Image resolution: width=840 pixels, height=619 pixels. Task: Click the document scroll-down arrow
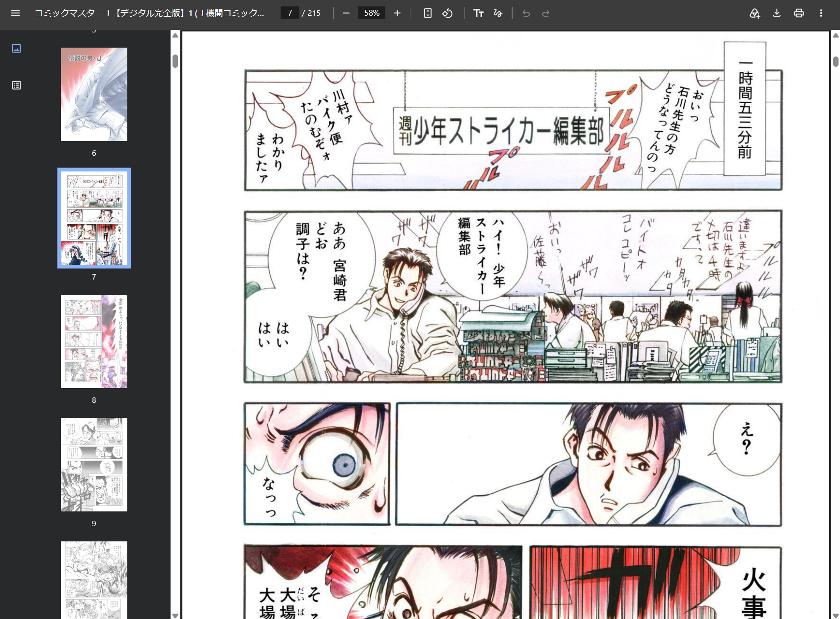coord(836,615)
